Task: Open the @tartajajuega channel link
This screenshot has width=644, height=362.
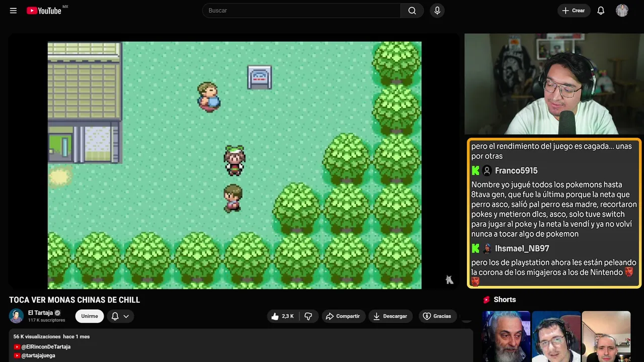Action: [38, 355]
